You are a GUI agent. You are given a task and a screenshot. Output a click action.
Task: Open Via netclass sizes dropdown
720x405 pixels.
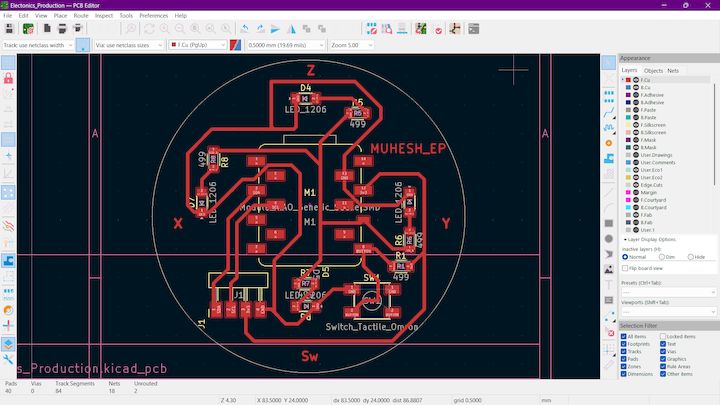tap(129, 45)
